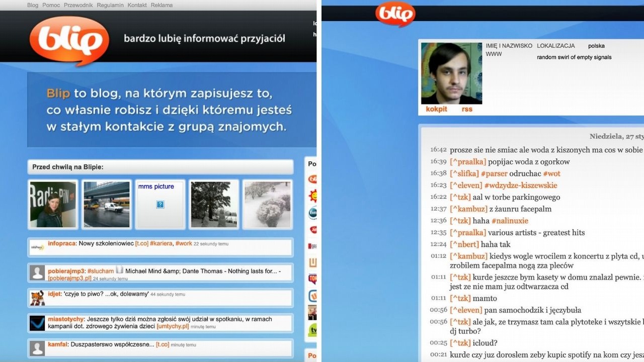644x362 pixels.
Task: Click the book icon in pobierajmp3 post
Action: tap(120, 270)
